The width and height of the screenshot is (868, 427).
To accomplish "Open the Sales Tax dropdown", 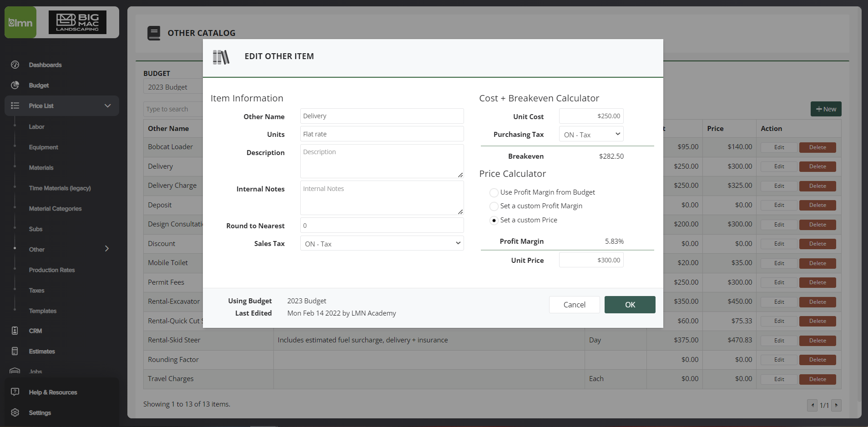I will [x=382, y=244].
